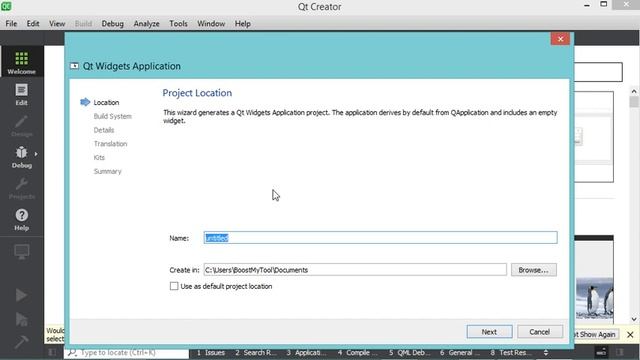
Task: Open the General Messages pane
Action: tap(460, 353)
